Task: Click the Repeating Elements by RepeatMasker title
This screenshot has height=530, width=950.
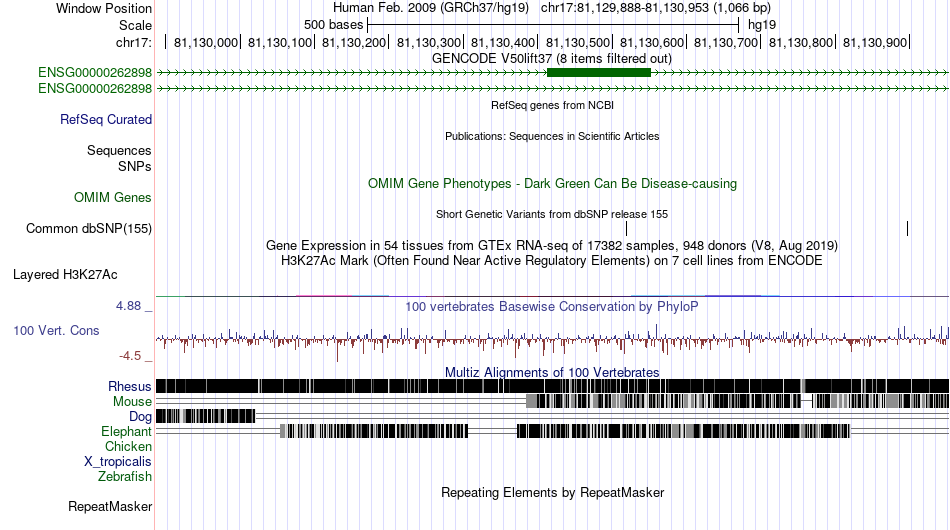Action: click(553, 492)
